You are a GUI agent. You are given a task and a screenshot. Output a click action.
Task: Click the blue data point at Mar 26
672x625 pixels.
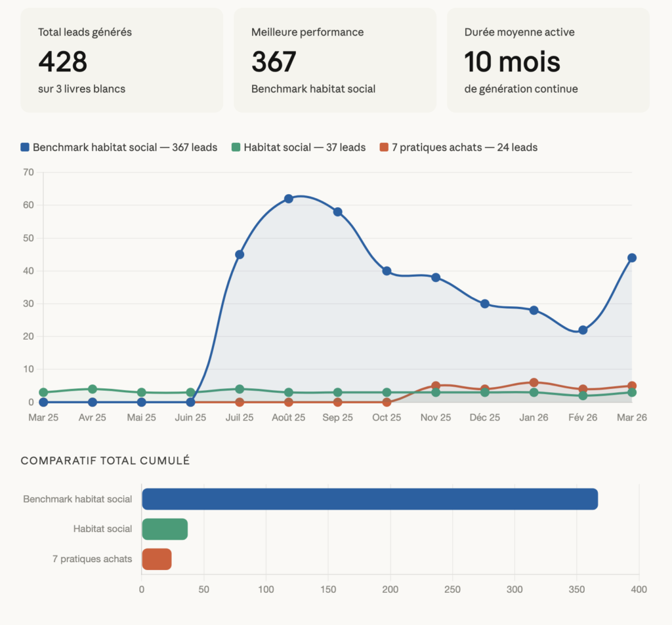point(632,258)
